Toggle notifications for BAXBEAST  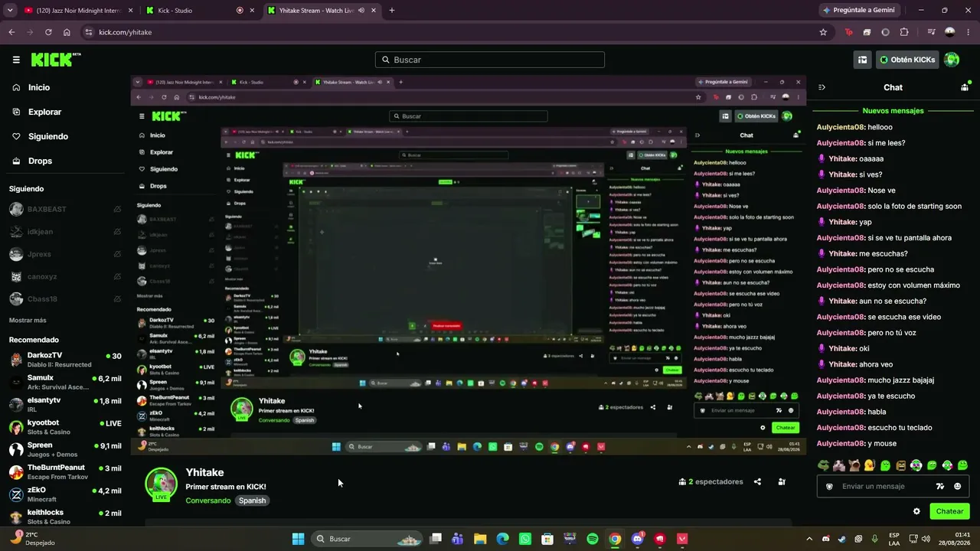(117, 209)
